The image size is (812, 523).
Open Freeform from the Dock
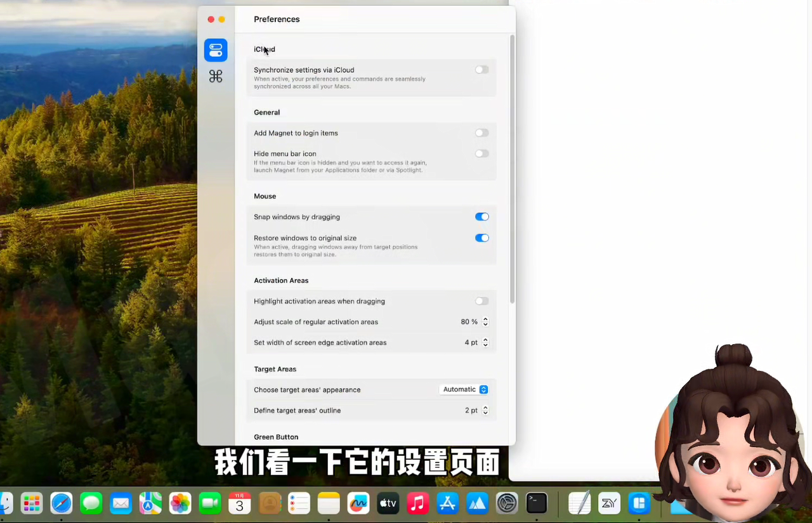(358, 503)
